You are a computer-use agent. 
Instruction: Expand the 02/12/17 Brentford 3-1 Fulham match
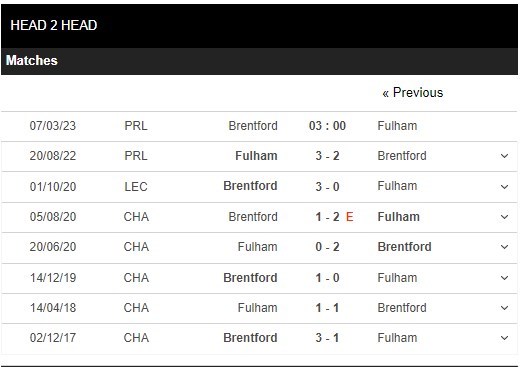504,338
